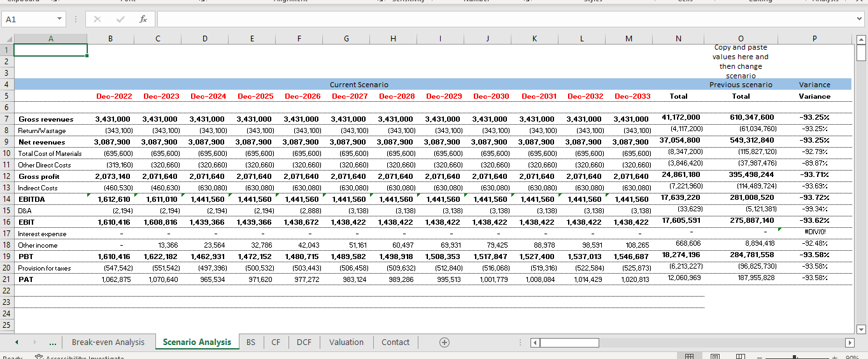This screenshot has width=868, height=359.
Task: Expand the formula bar with the chevron
Action: click(860, 20)
